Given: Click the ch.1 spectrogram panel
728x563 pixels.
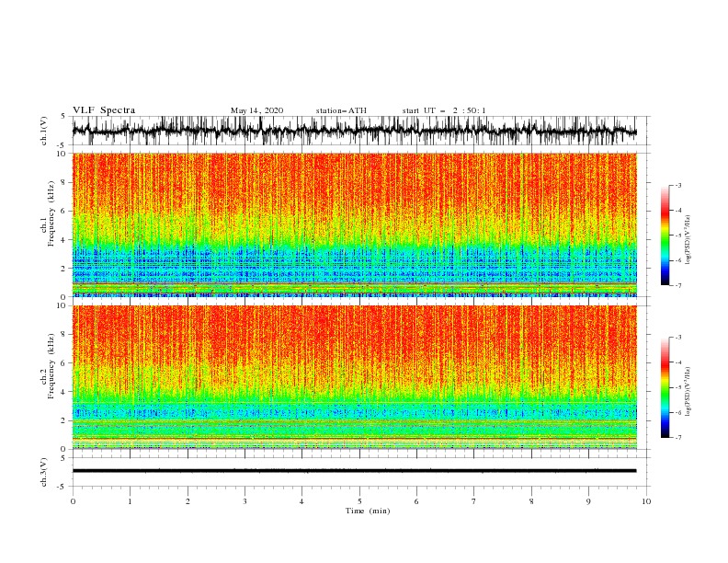Looking at the screenshot, I should 355,224.
